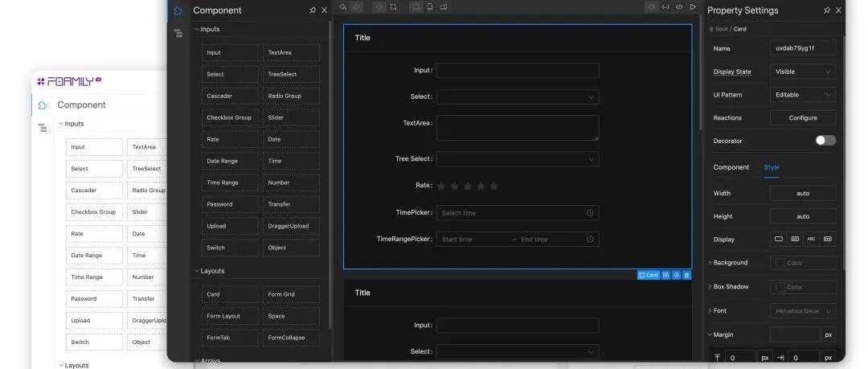
Task: Open the Select dropdown in first card
Action: 518,97
